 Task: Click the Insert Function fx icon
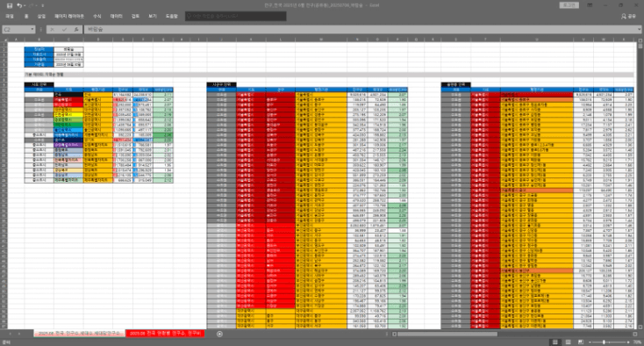point(76,30)
